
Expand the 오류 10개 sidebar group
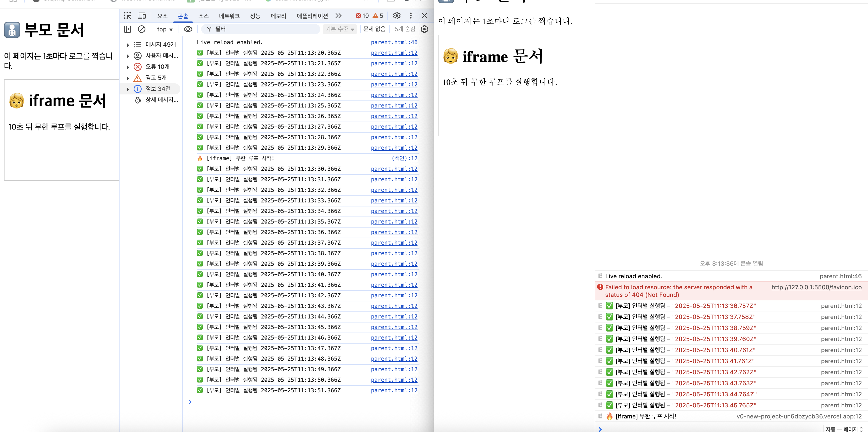coord(128,67)
